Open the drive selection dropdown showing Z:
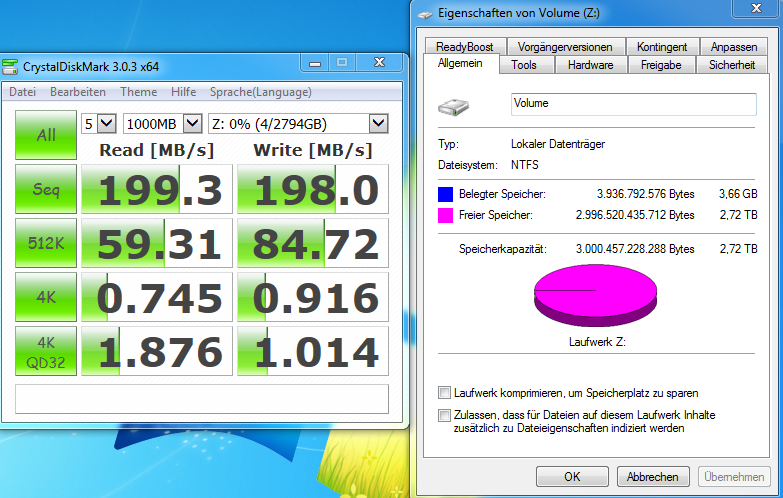Screen dimensions: 783x498 tap(298, 123)
